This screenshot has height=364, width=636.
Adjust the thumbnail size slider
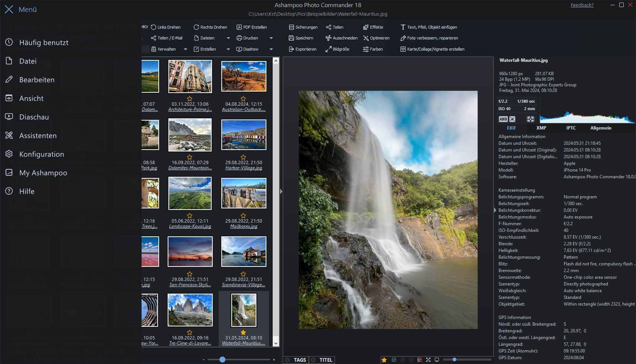pyautogui.click(x=222, y=360)
